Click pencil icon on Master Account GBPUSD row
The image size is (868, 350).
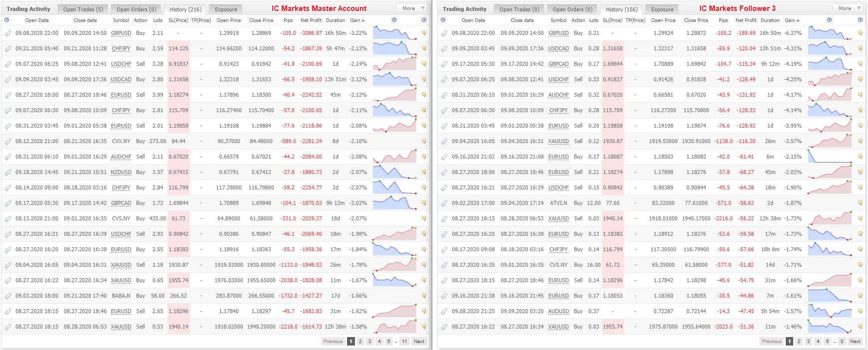7,33
